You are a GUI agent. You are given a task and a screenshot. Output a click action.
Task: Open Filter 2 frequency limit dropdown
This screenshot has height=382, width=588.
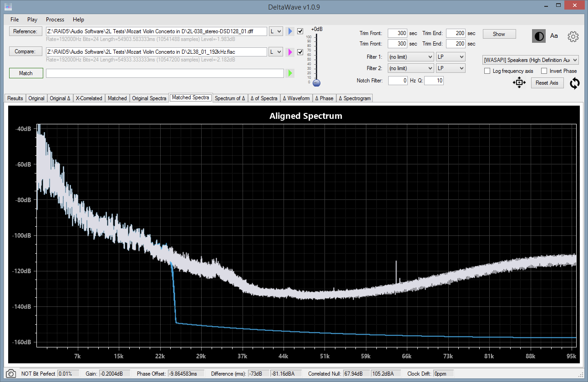pyautogui.click(x=411, y=68)
